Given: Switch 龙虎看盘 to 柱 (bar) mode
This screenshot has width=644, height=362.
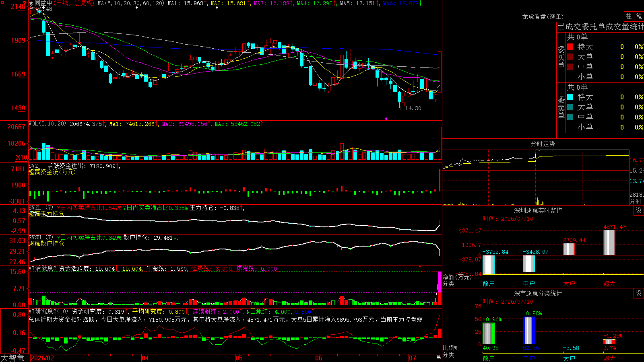Looking at the screenshot, I should (x=629, y=16).
